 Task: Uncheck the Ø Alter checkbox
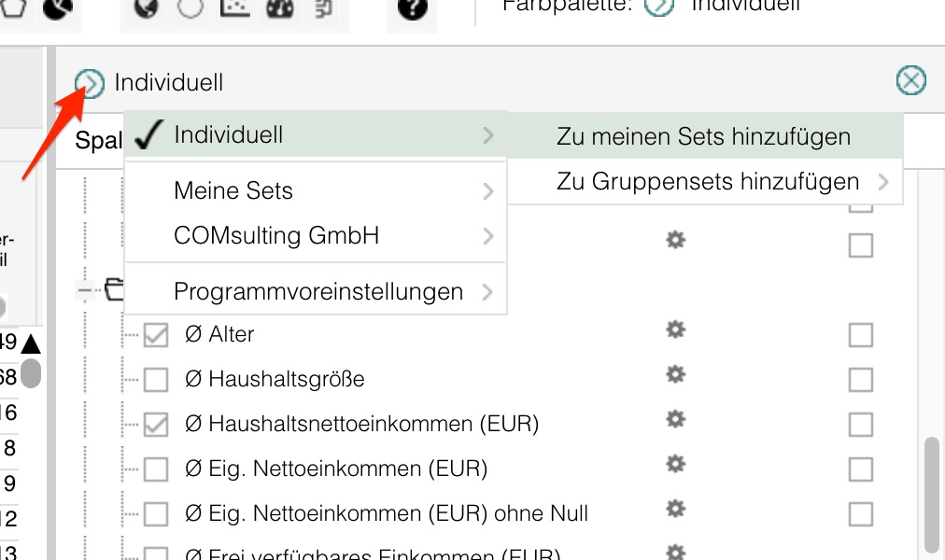156,335
